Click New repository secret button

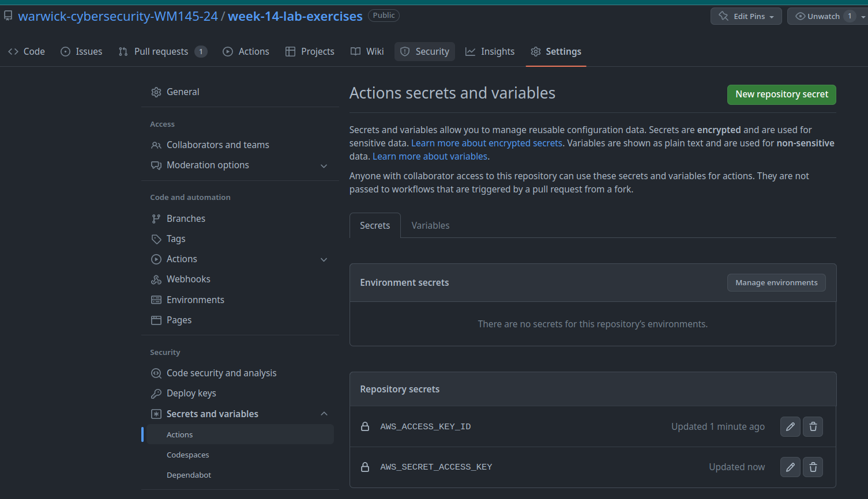pos(781,94)
